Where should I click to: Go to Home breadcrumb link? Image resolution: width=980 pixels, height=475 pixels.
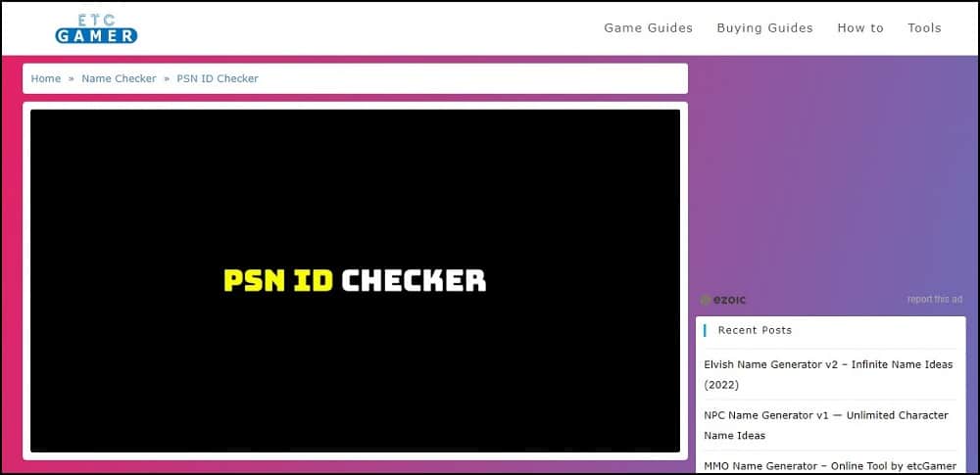coord(46,78)
